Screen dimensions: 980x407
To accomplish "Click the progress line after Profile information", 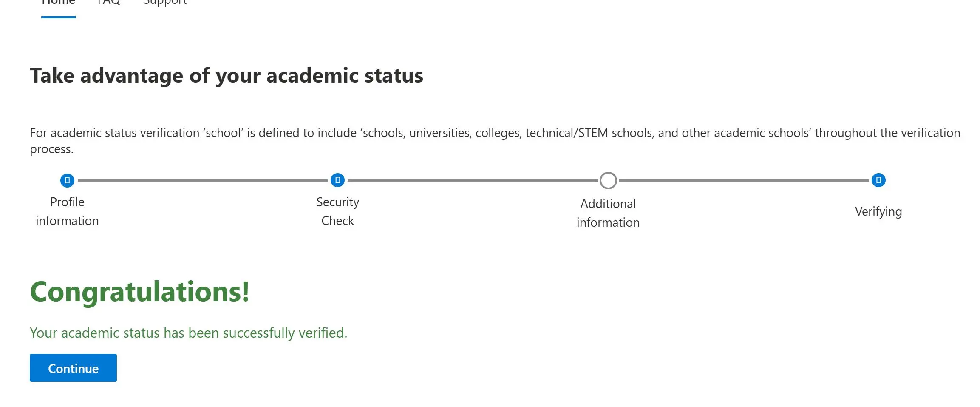I will pyautogui.click(x=202, y=181).
